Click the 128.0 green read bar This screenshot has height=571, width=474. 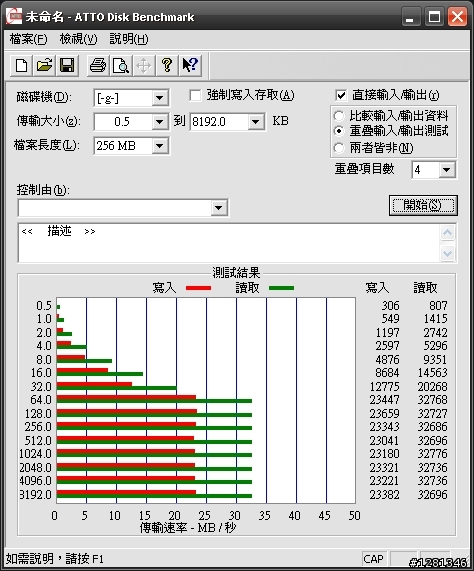tap(154, 415)
